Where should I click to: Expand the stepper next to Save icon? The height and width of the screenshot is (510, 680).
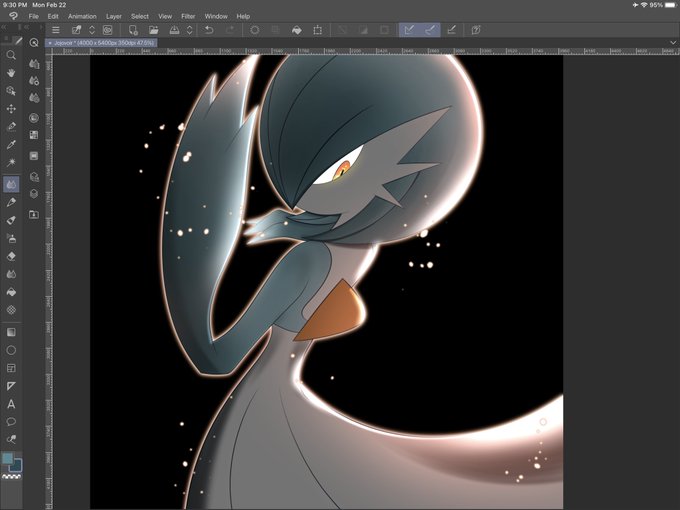190,30
